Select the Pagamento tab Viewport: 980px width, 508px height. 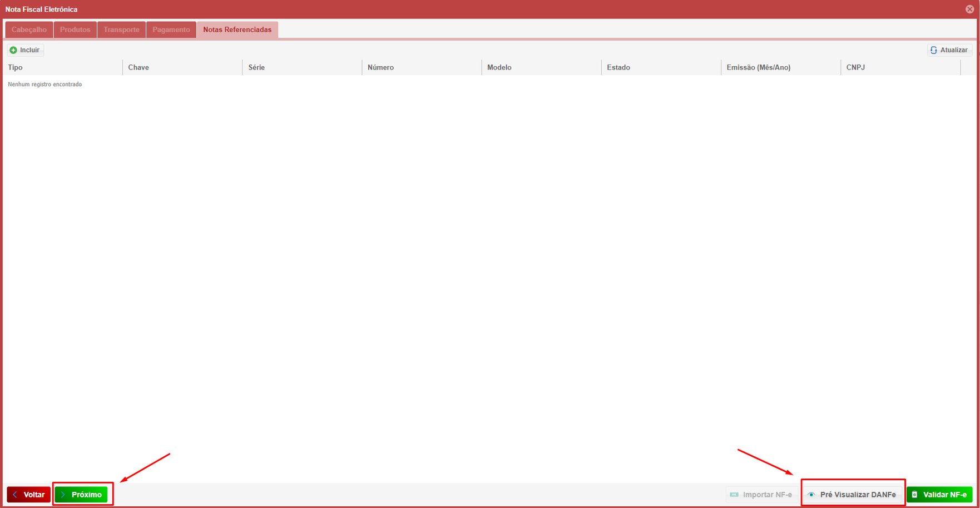click(x=171, y=29)
